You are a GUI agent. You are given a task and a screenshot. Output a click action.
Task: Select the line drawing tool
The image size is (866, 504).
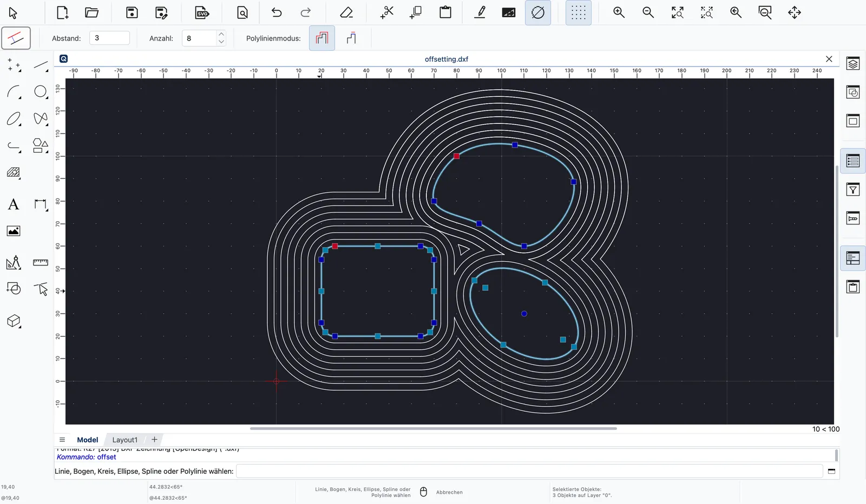(x=41, y=66)
